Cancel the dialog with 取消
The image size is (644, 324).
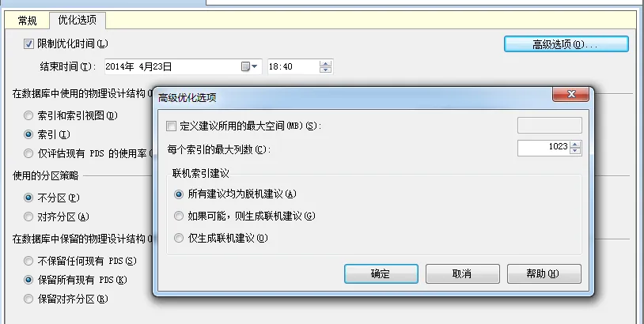coord(463,273)
